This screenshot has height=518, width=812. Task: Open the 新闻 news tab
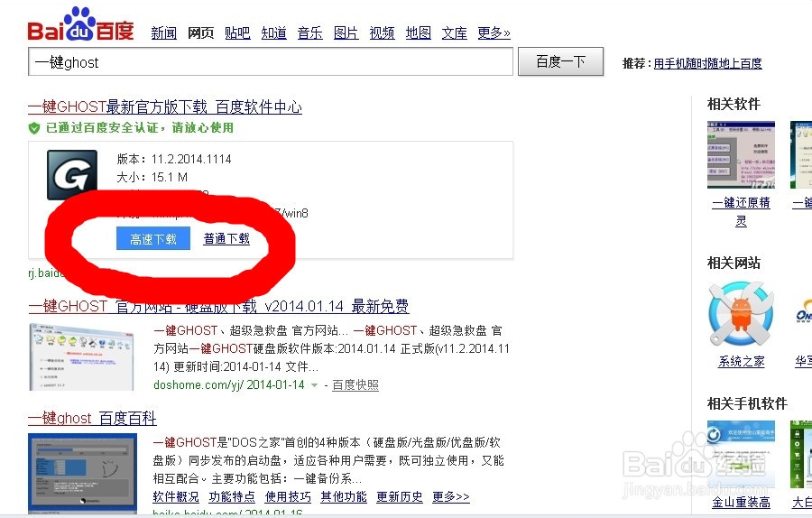point(163,33)
